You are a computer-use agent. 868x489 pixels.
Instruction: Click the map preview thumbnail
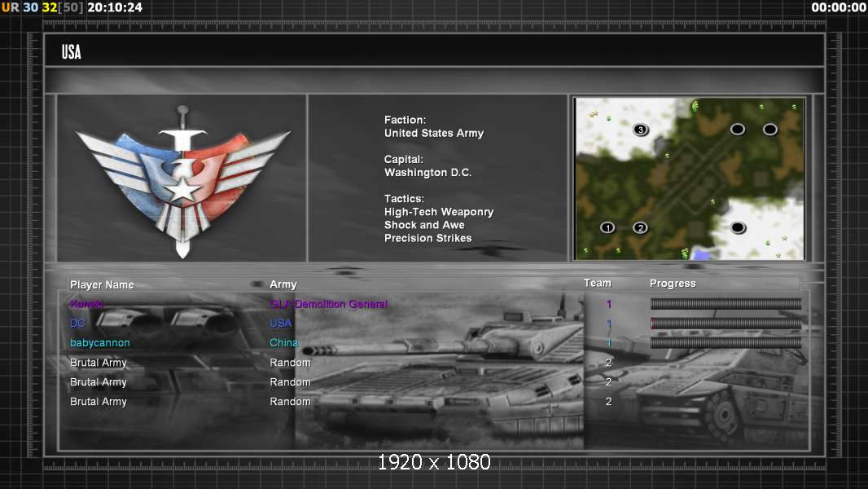pyautogui.click(x=689, y=178)
